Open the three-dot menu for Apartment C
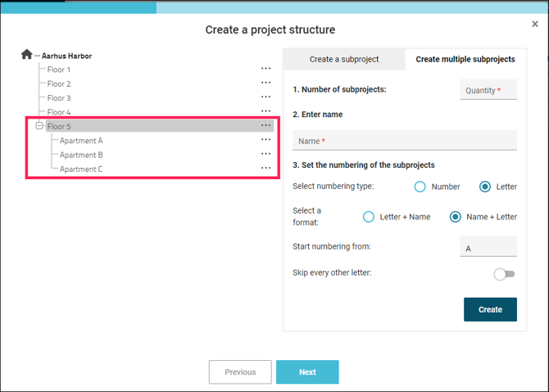 pyautogui.click(x=265, y=169)
